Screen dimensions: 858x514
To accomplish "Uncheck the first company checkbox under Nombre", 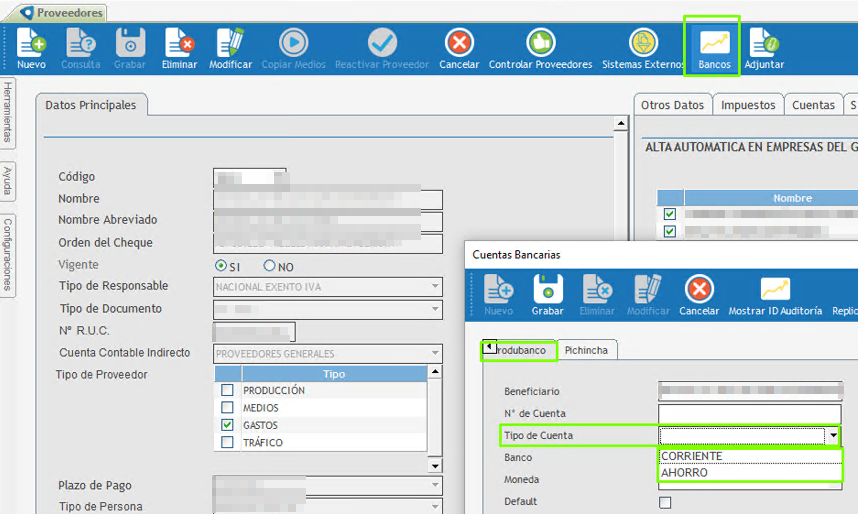I will pos(669,214).
